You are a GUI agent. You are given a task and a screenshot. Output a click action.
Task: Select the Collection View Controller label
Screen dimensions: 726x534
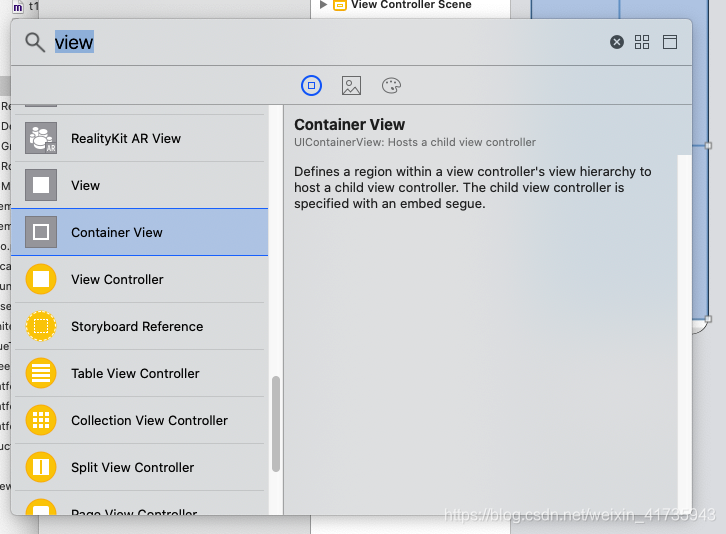150,420
